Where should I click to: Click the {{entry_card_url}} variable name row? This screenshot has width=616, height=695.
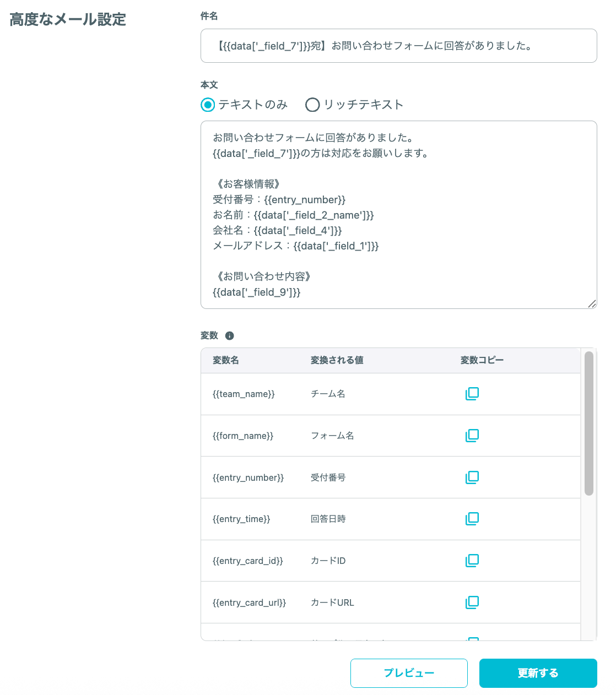pos(391,602)
